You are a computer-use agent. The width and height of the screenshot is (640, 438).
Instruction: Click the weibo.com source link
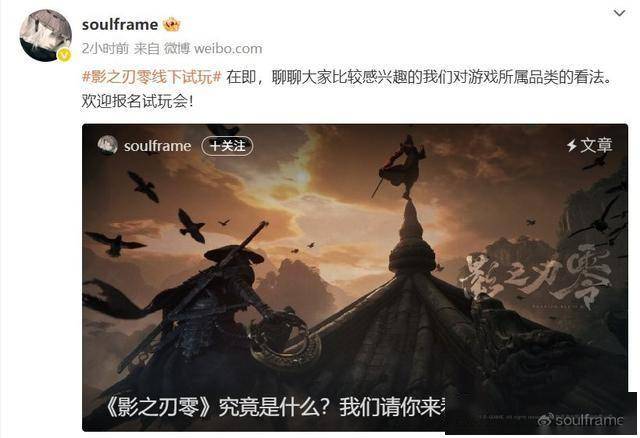228,49
